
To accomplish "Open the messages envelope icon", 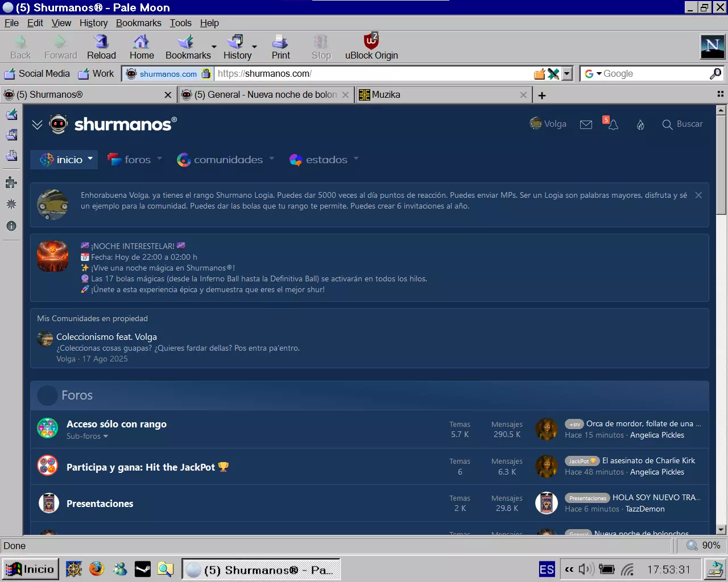I will 586,124.
